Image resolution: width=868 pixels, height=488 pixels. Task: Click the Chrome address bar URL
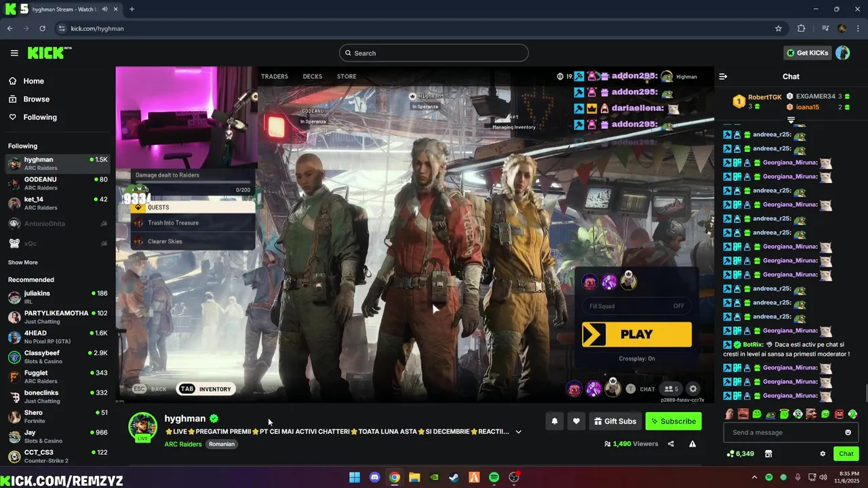[x=97, y=28]
